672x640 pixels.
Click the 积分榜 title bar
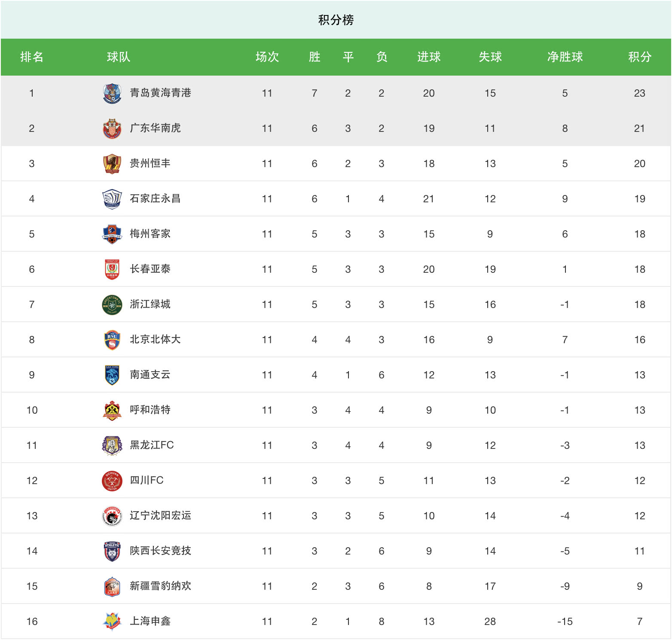(x=336, y=20)
